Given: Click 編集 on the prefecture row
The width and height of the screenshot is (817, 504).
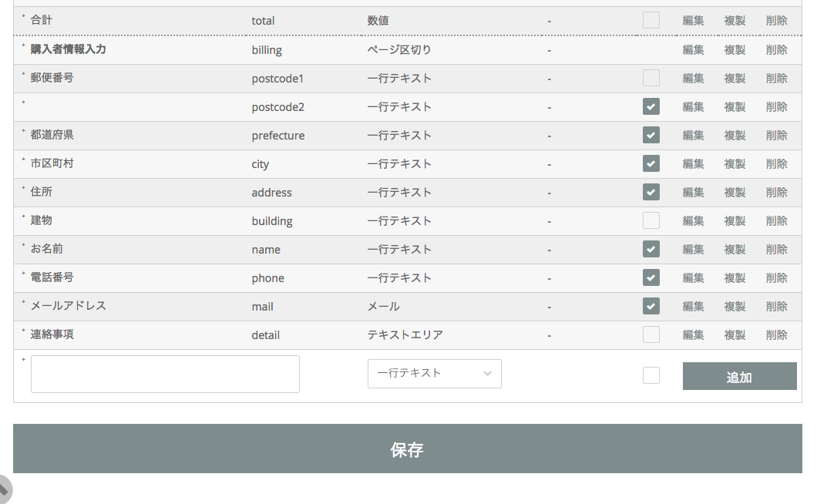Looking at the screenshot, I should click(x=693, y=135).
